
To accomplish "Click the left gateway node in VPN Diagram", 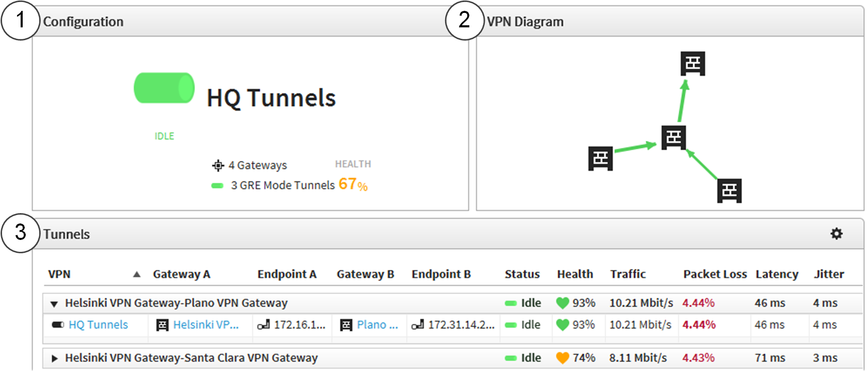I will 600,158.
